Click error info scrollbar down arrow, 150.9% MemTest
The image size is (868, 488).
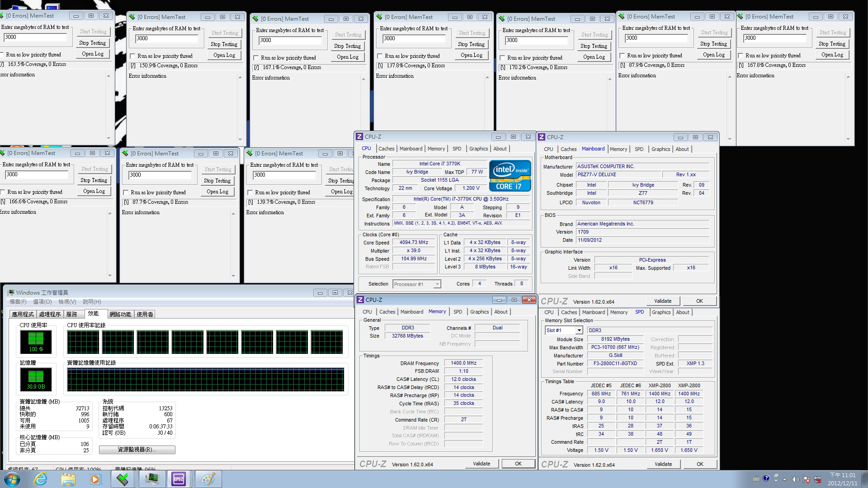tap(240, 139)
